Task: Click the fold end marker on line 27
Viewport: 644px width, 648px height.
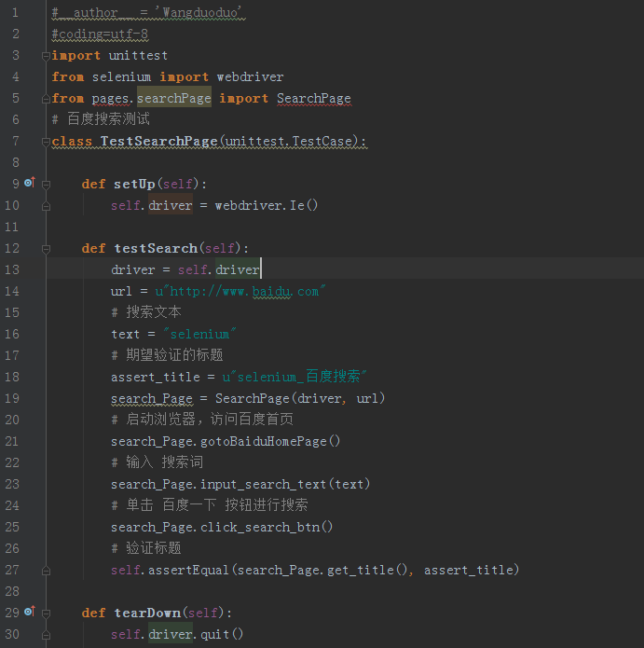Action: pos(46,571)
